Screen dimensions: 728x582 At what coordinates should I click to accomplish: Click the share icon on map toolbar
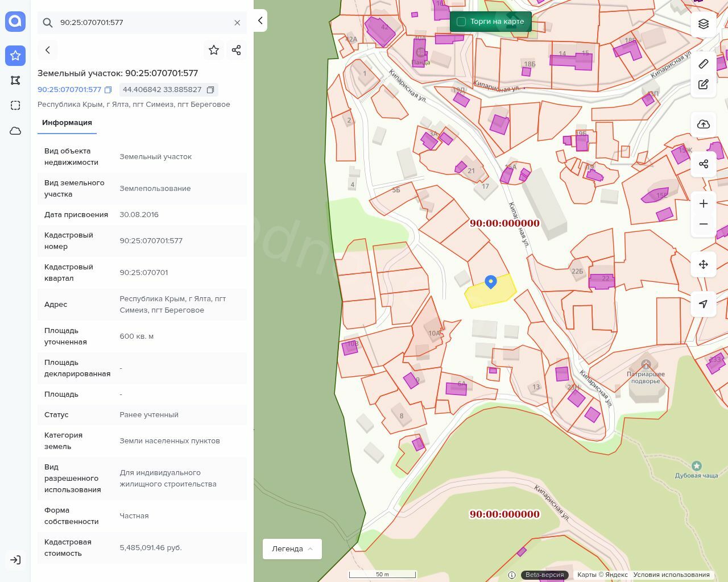pos(704,164)
